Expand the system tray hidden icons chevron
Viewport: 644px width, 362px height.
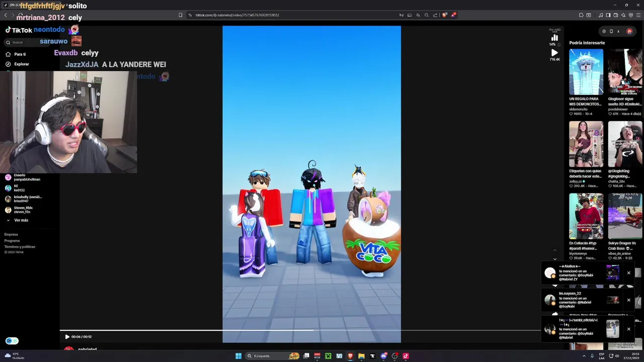click(584, 356)
